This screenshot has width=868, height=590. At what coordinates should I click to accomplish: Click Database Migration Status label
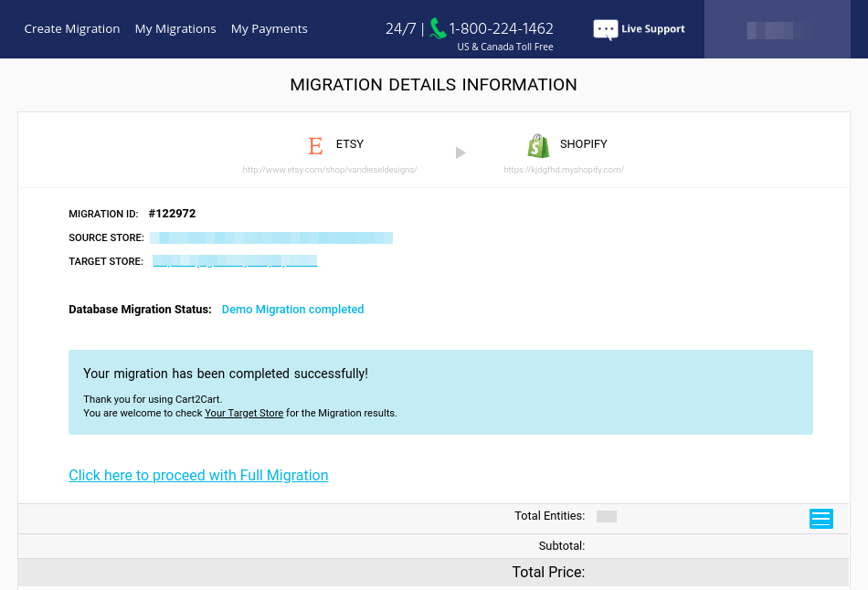(x=140, y=310)
